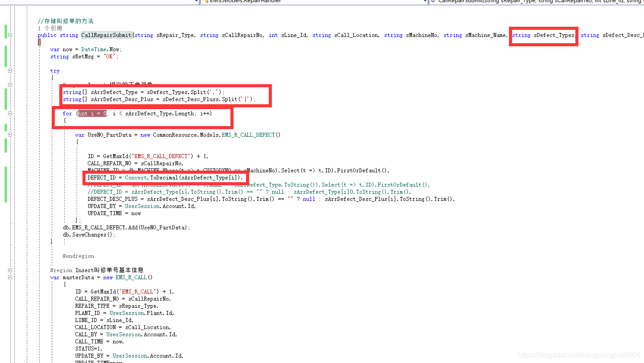Image resolution: width=644 pixels, height=363 pixels.
Task: Click the 'REPAIR_TYPE = sRepair_Type,' line
Action: point(117,306)
